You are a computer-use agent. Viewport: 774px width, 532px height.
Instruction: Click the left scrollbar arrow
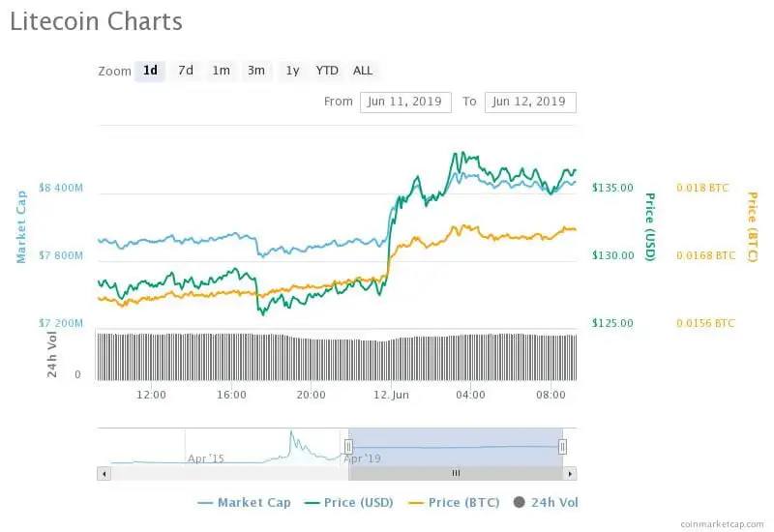[x=102, y=473]
